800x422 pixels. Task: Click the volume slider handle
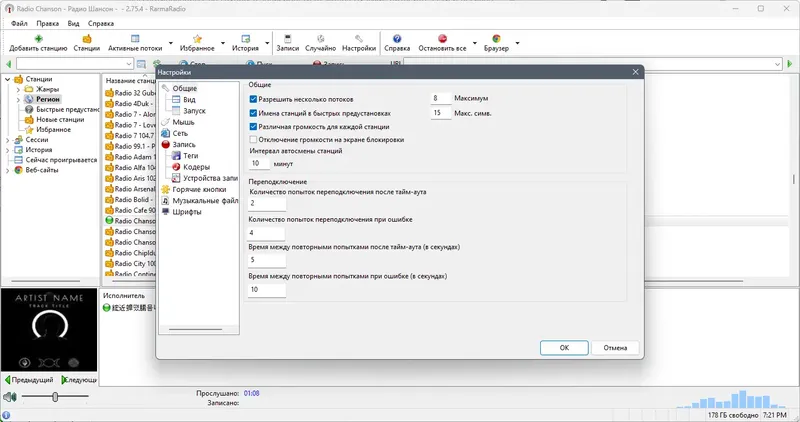pos(55,396)
